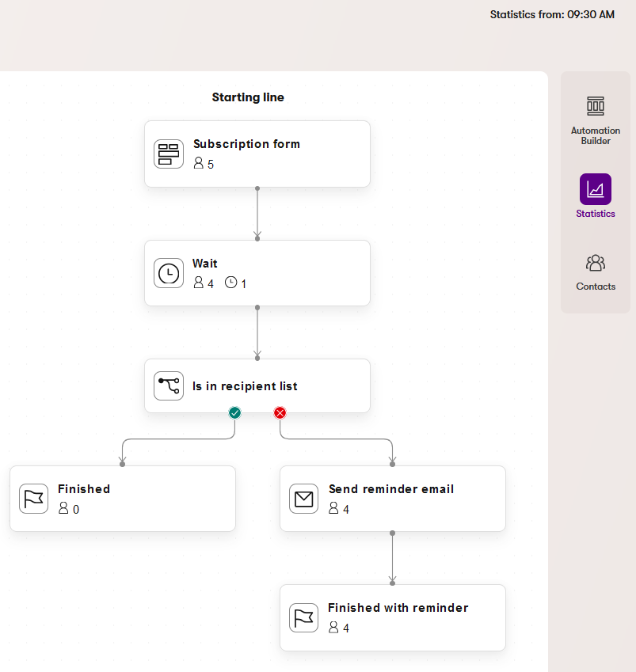This screenshot has width=636, height=672.
Task: Click the count 4 in Send reminder email
Action: pos(346,509)
